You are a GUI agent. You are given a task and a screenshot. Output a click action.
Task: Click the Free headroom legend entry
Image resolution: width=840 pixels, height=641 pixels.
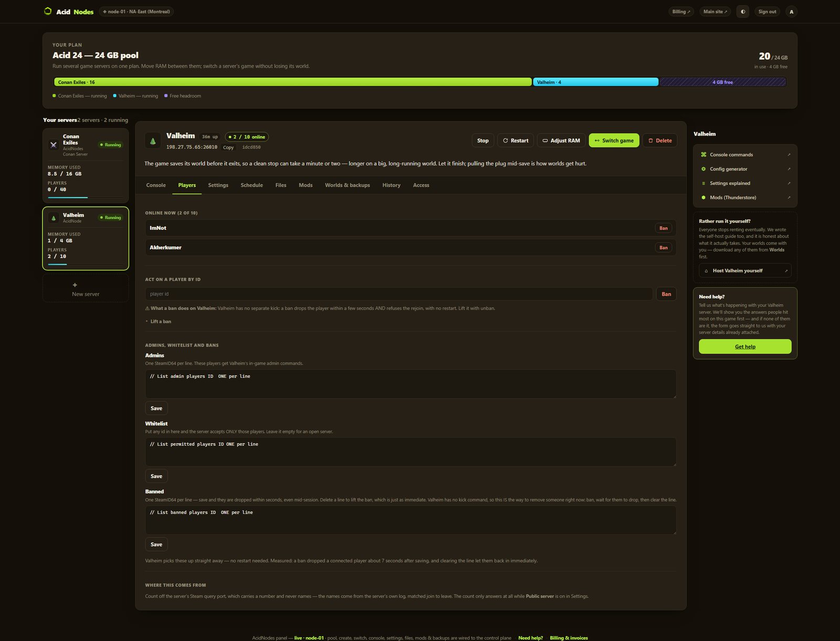coord(183,96)
